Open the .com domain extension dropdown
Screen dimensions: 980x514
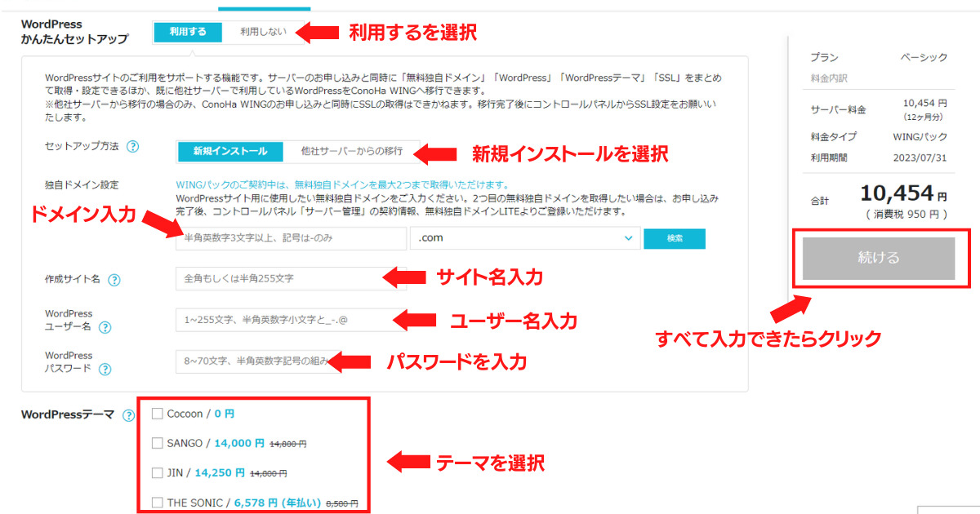point(524,238)
